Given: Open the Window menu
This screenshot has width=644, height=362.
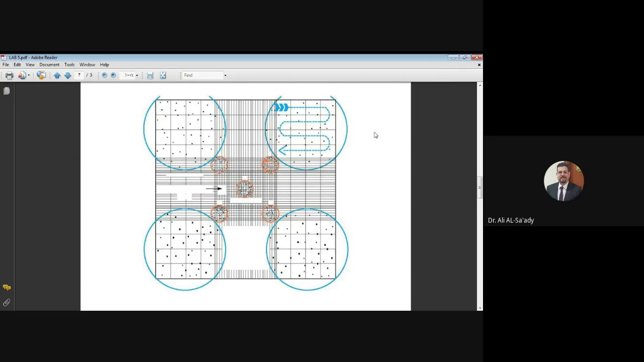Looking at the screenshot, I should pos(87,65).
